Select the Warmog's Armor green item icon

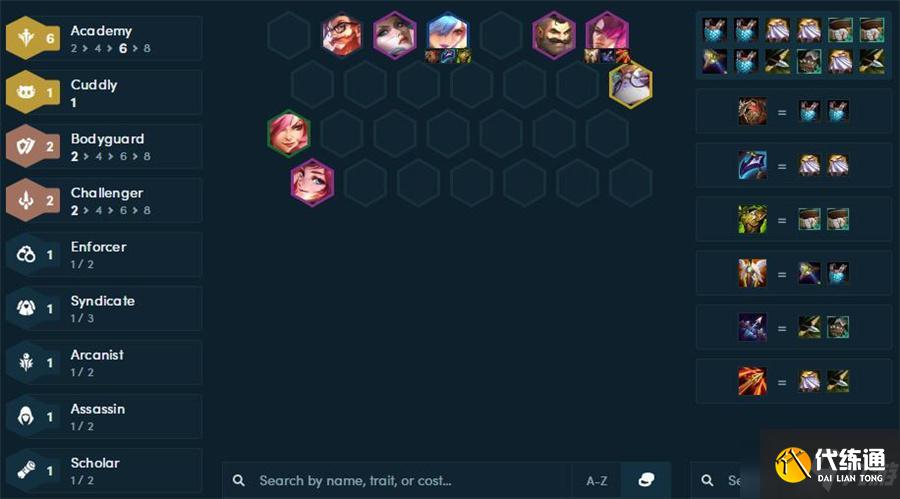[752, 219]
